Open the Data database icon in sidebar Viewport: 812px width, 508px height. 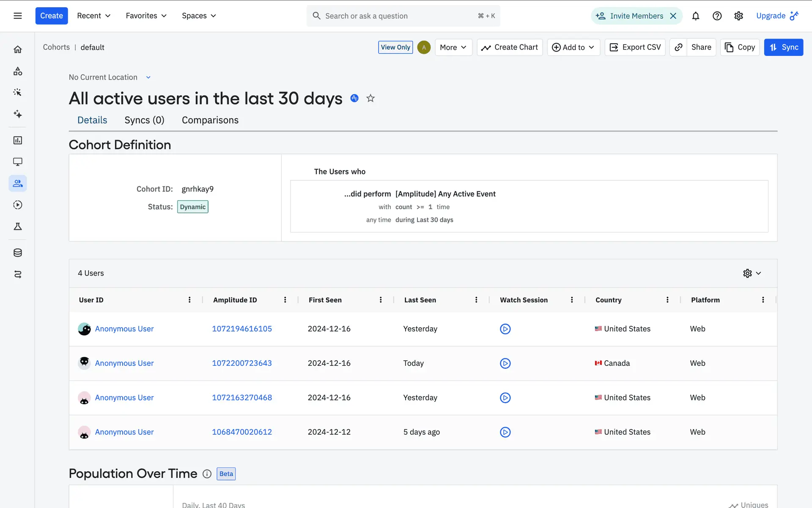(x=18, y=253)
